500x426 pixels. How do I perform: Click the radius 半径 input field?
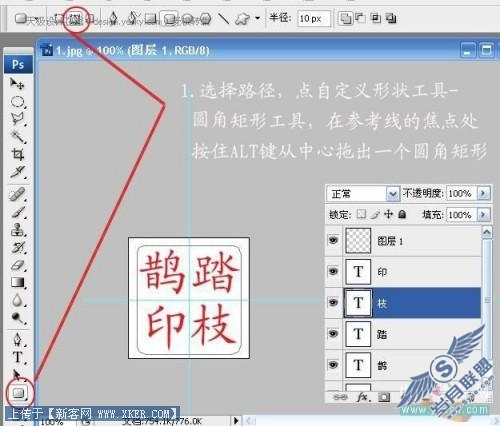point(314,19)
